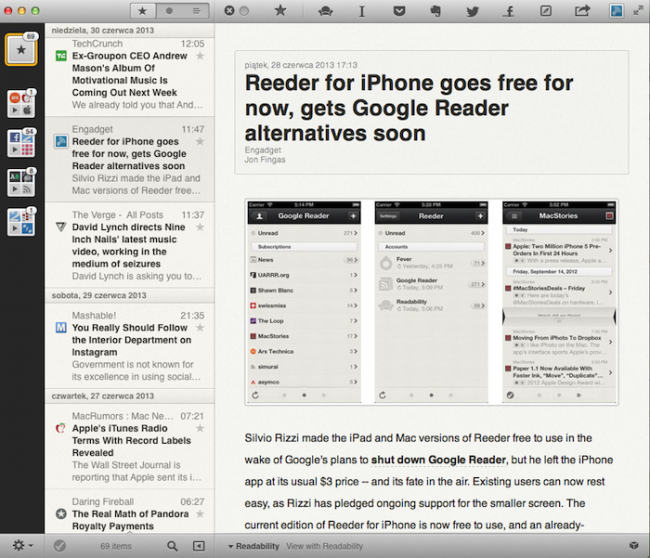Mark article as read with circle-x button
Image resolution: width=650 pixels, height=558 pixels.
[229, 11]
